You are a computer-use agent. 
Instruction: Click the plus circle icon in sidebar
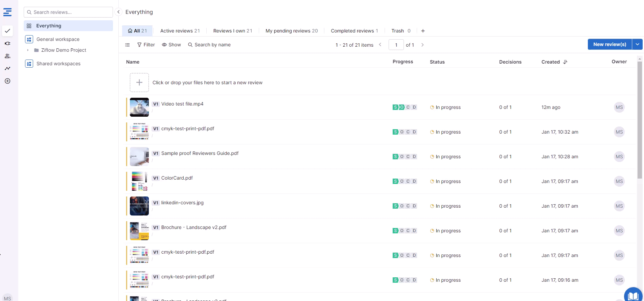click(7, 81)
